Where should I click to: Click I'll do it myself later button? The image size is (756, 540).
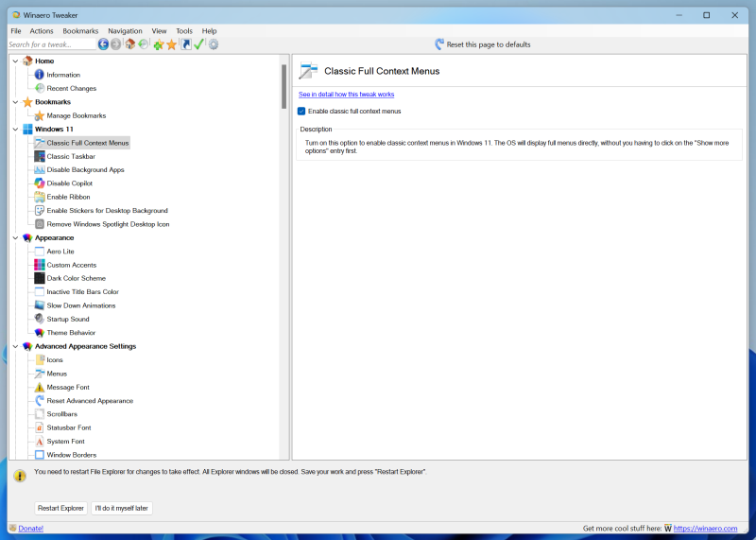122,508
